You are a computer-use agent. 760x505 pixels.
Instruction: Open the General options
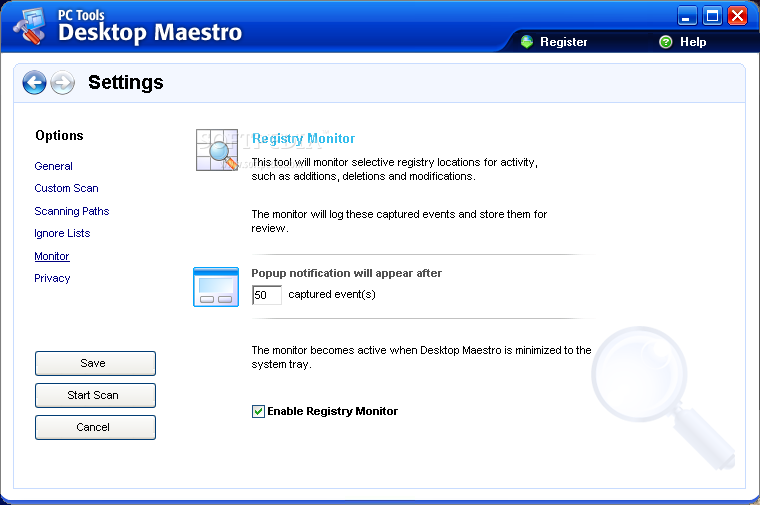pos(53,166)
